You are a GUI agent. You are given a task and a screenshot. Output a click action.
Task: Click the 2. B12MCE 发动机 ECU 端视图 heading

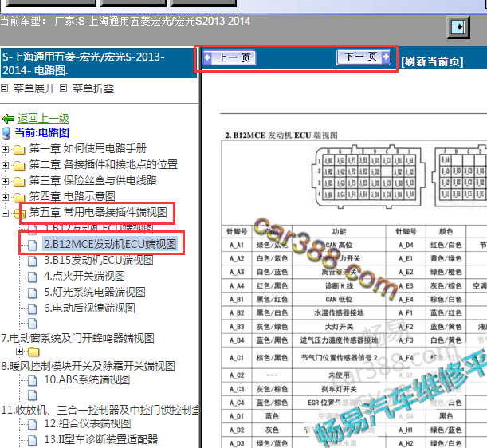point(281,136)
